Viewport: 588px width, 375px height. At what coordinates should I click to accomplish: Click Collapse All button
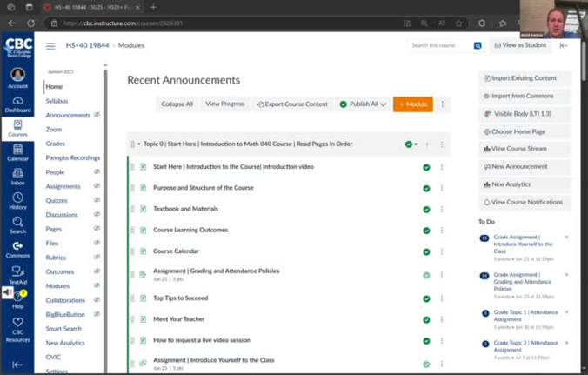pyautogui.click(x=177, y=104)
